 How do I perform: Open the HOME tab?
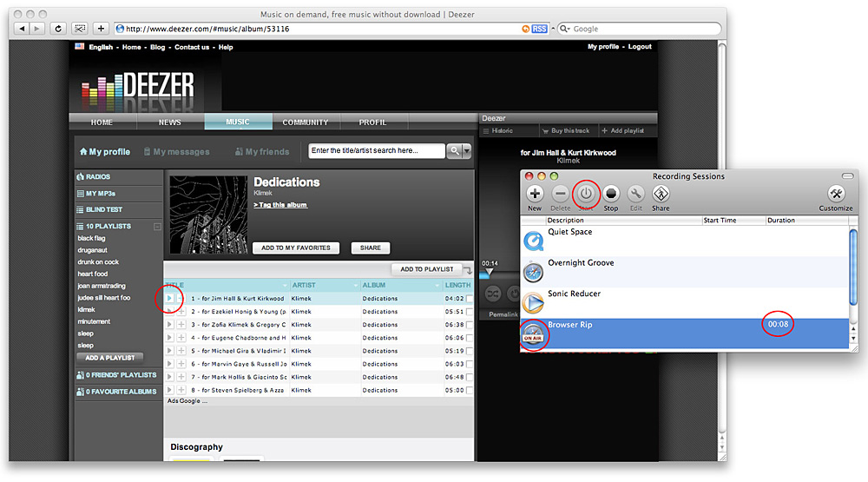(102, 122)
